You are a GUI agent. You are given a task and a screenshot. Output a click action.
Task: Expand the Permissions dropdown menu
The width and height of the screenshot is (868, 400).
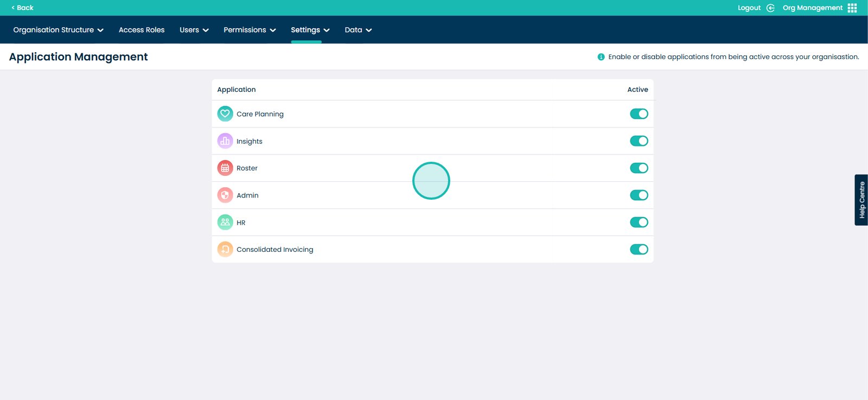tap(250, 30)
